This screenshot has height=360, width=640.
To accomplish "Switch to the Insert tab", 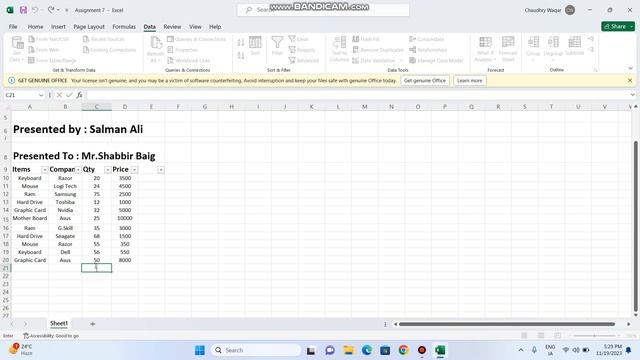I will click(x=58, y=27).
